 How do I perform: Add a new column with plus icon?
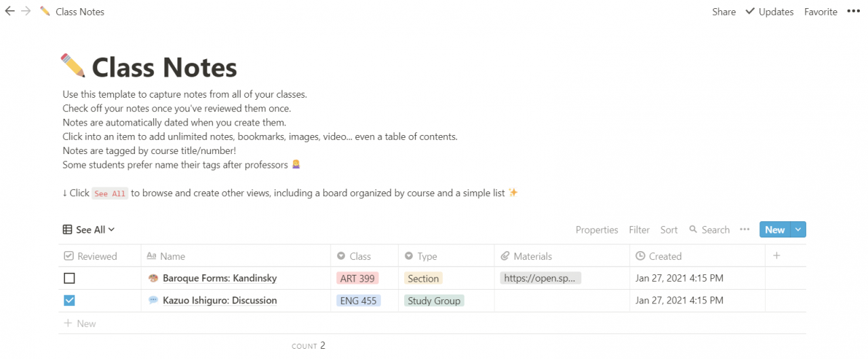pyautogui.click(x=776, y=256)
